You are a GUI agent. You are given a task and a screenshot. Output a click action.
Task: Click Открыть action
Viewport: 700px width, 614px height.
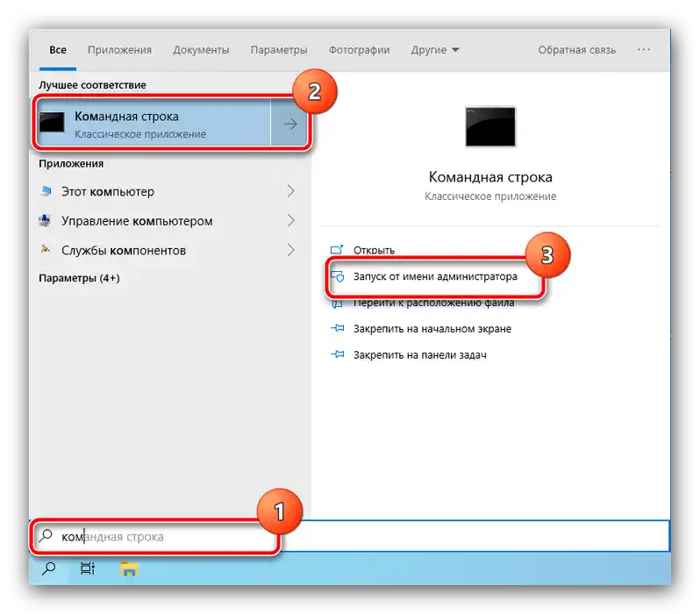(x=374, y=250)
